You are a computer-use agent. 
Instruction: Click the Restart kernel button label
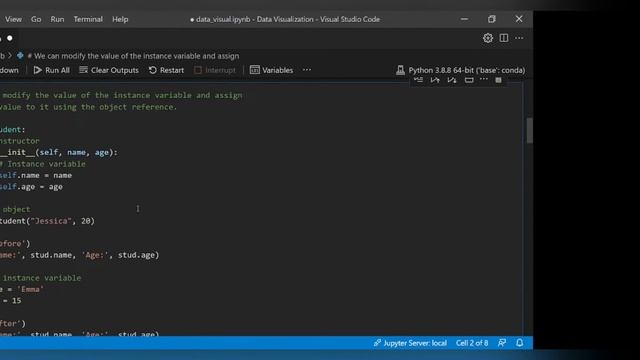click(172, 70)
